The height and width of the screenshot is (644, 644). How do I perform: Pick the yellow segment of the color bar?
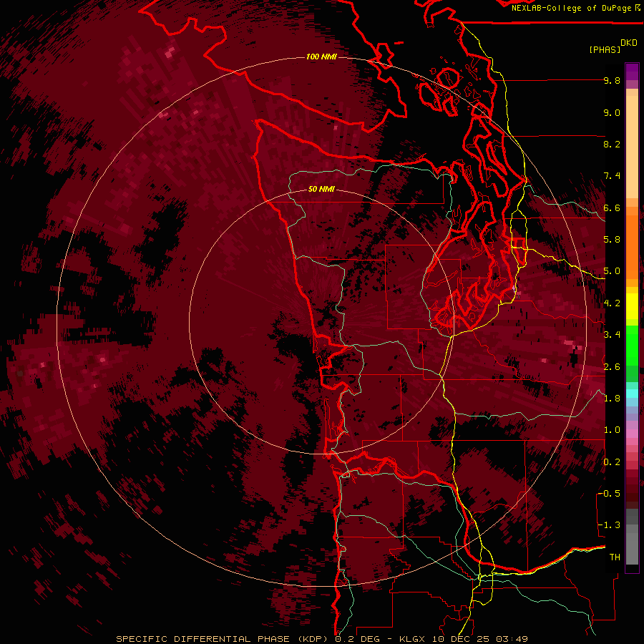click(x=632, y=306)
